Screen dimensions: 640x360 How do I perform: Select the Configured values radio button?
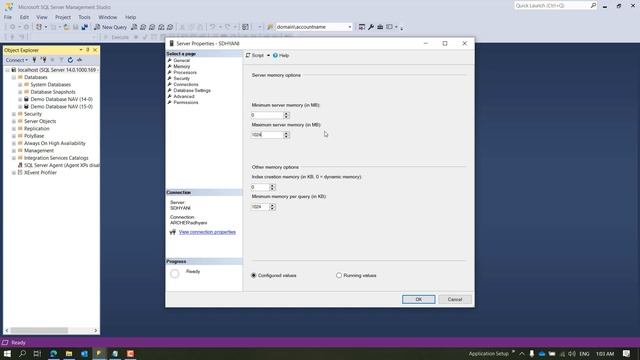(253, 276)
